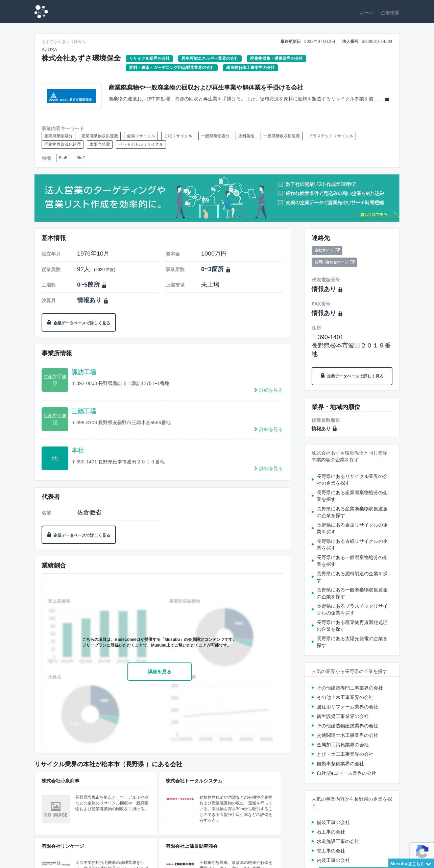This screenshot has height=868, width=434.
Task: Click the Musubu network logo in header
Action: point(41,12)
